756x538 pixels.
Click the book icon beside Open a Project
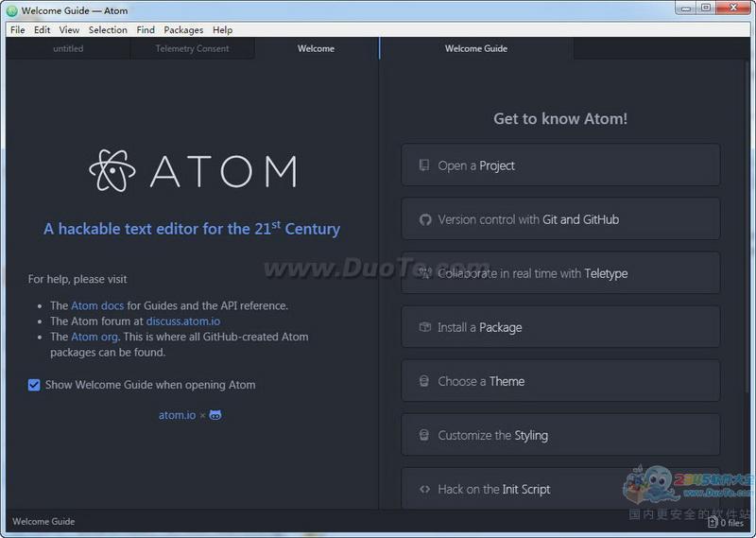(423, 165)
